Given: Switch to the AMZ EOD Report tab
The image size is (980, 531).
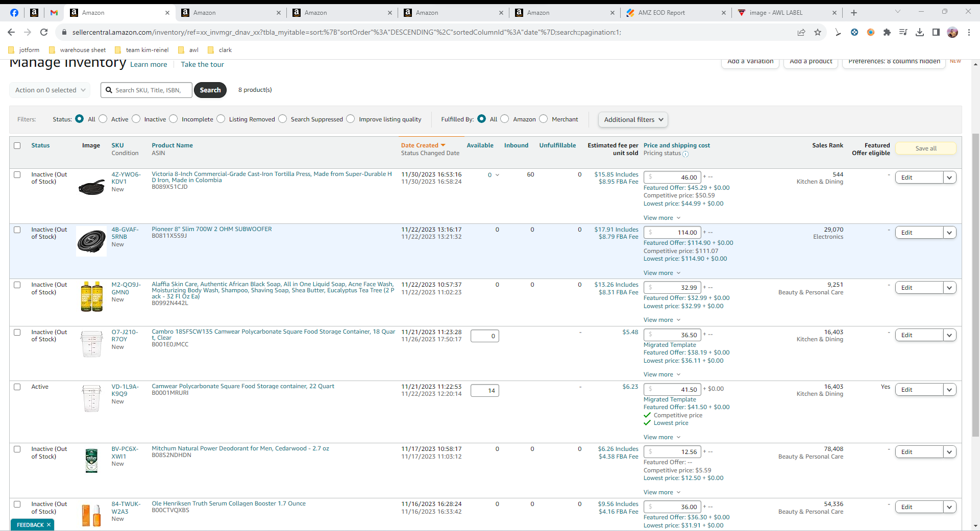Looking at the screenshot, I should 676,13.
